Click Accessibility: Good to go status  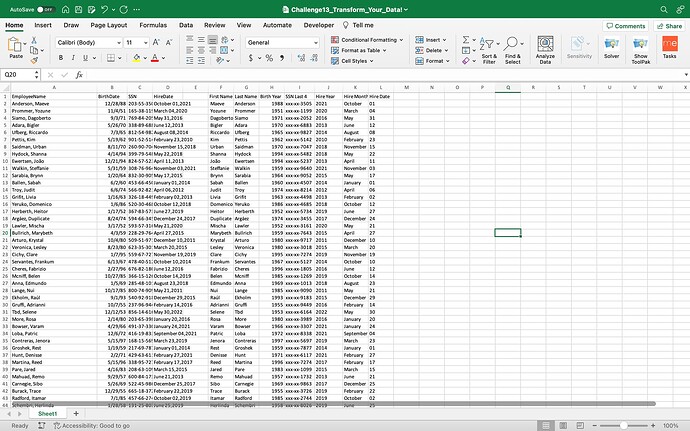(x=91, y=426)
